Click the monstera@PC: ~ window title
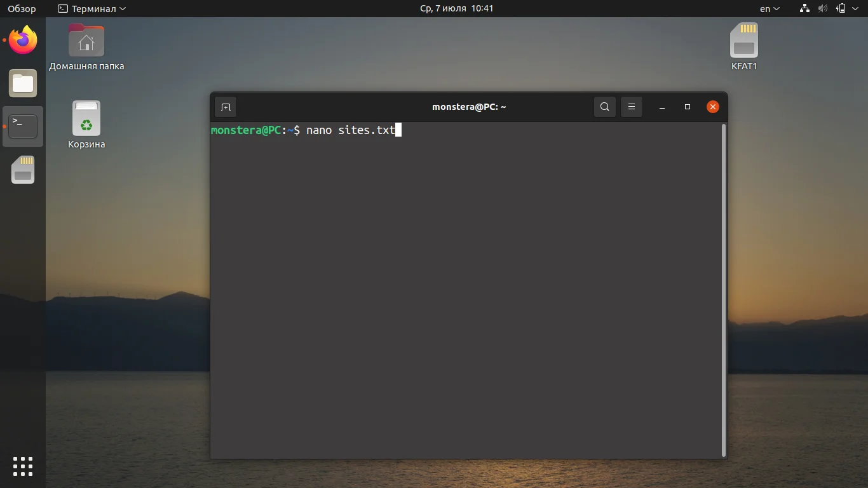 click(x=469, y=107)
